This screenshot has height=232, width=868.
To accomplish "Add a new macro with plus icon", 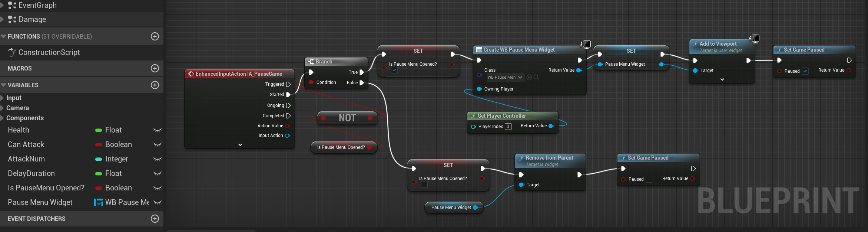I will [155, 68].
